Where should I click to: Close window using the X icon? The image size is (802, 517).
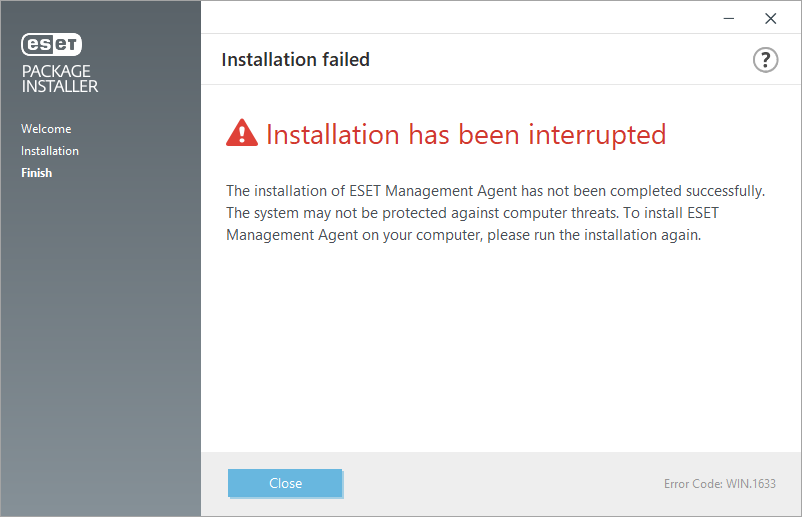770,18
